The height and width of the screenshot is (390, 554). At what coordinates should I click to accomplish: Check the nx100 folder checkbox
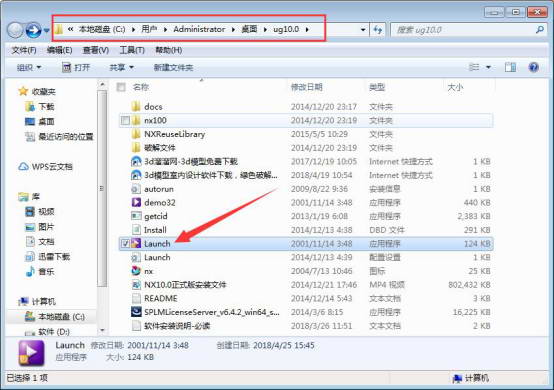pyautogui.click(x=125, y=120)
